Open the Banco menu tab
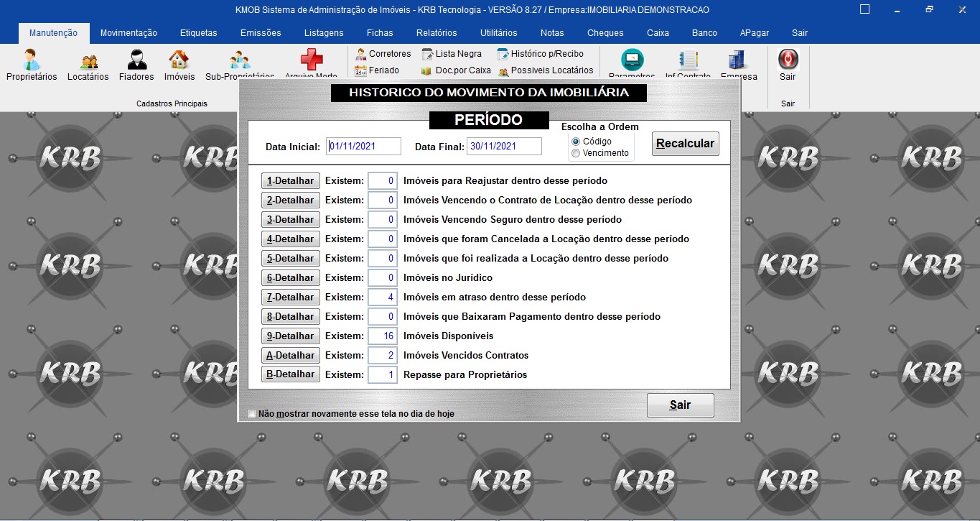 704,33
